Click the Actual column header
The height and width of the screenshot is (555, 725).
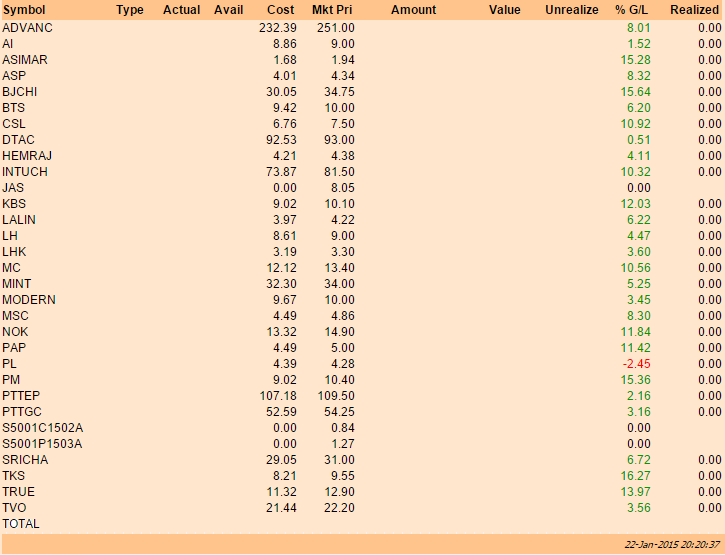181,10
